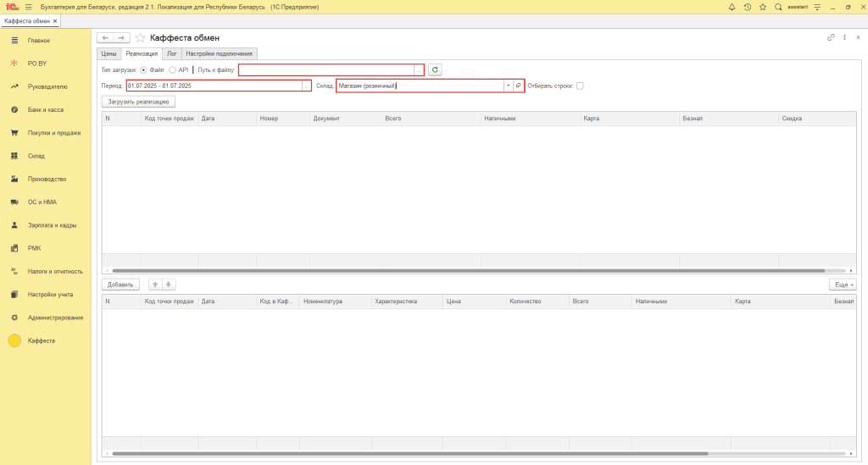Open the 1C main menu hamburger icon
The height and width of the screenshot is (465, 868).
tap(28, 7)
